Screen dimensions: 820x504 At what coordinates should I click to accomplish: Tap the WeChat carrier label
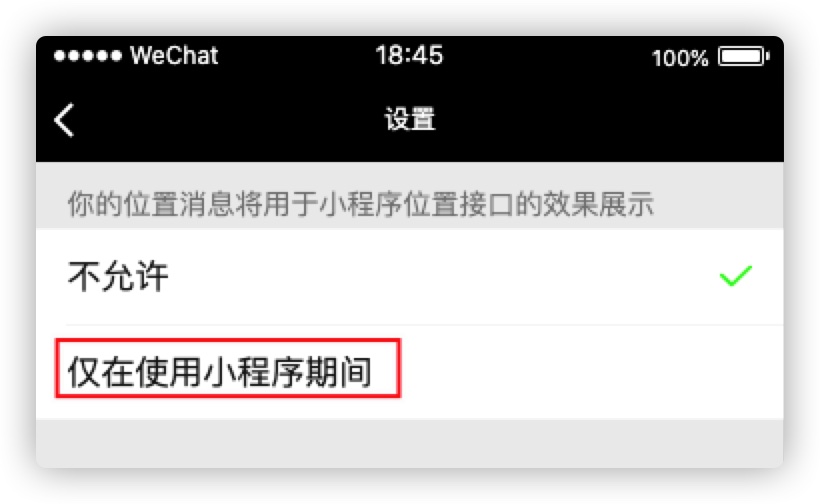tap(174, 55)
